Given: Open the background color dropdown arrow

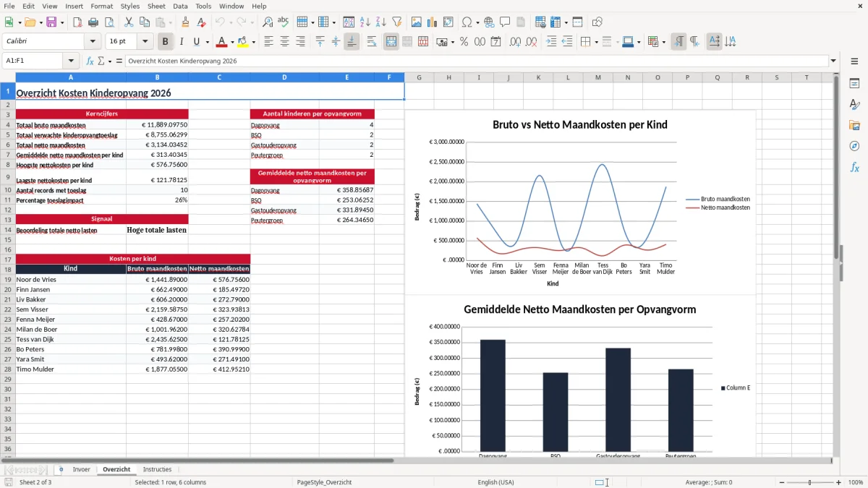Looking at the screenshot, I should [x=252, y=42].
